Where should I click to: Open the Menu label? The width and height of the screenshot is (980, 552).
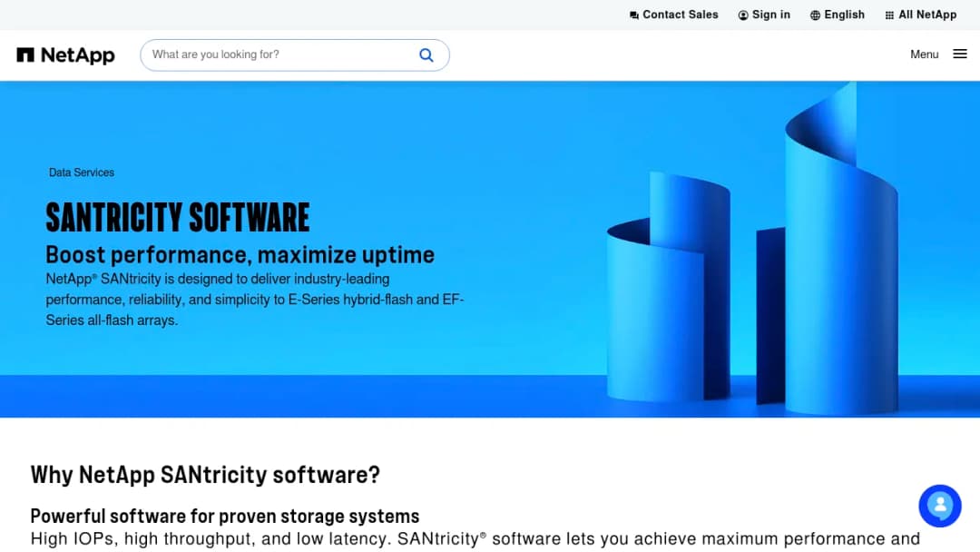tap(925, 54)
